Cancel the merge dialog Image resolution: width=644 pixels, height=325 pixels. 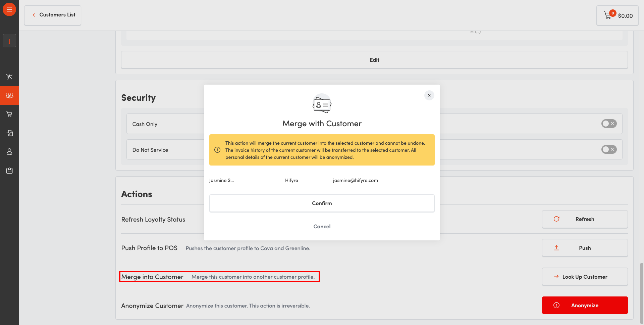322,227
